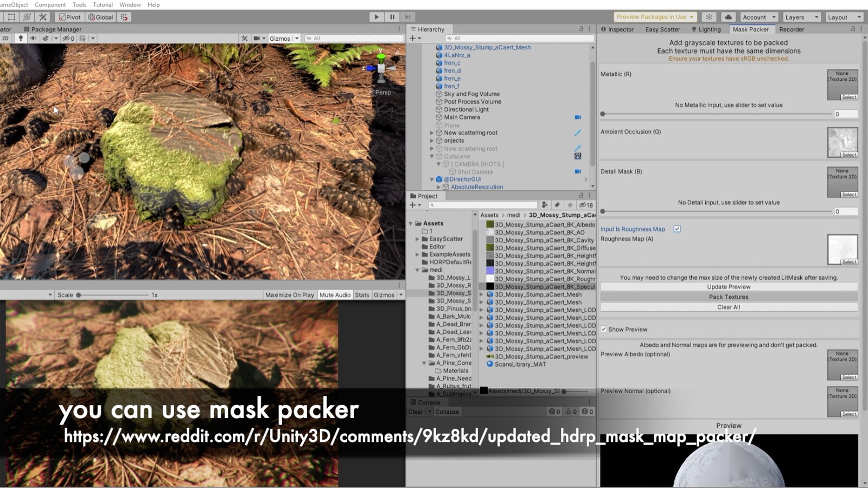The image size is (868, 488).
Task: Open scene component tools wrench icon
Action: (245, 38)
